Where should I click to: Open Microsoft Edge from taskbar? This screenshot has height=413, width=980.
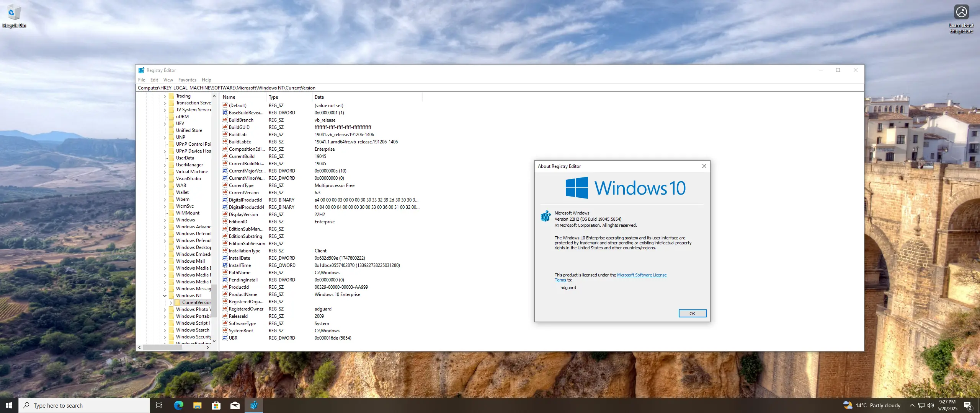178,405
